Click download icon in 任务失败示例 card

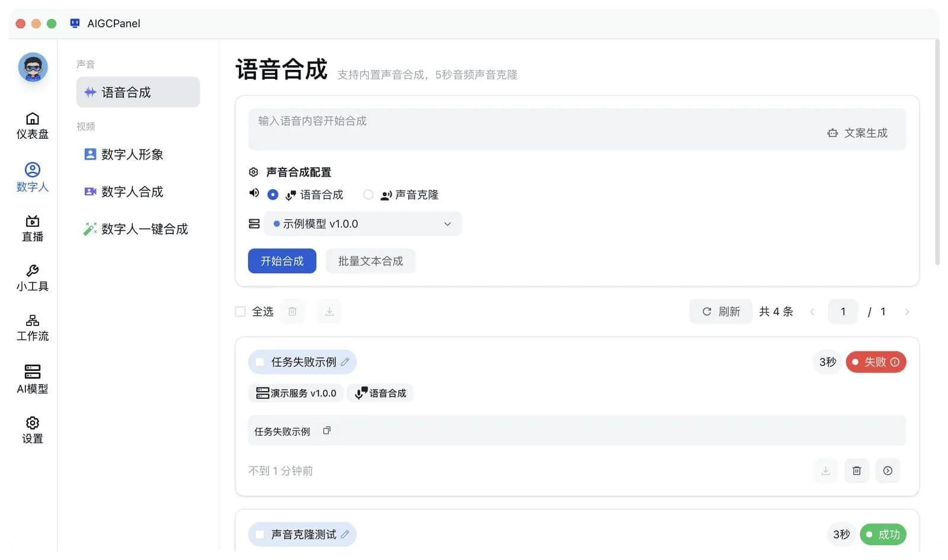click(825, 471)
